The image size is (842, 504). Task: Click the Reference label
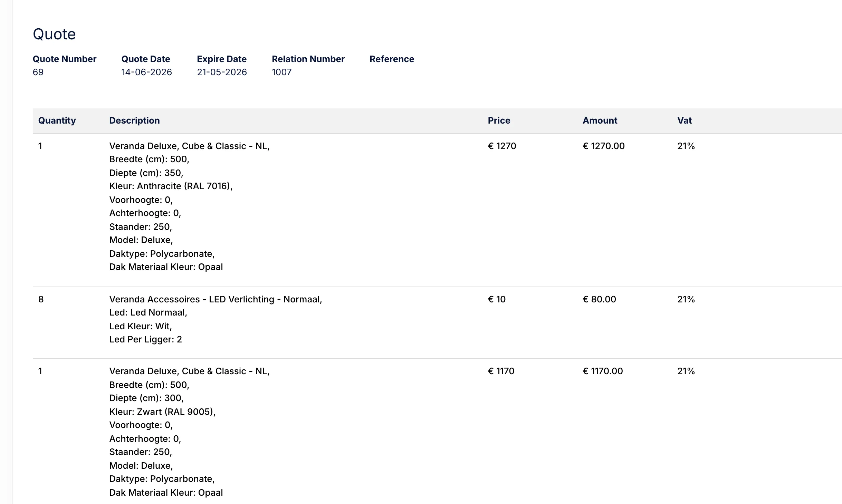[x=392, y=59]
